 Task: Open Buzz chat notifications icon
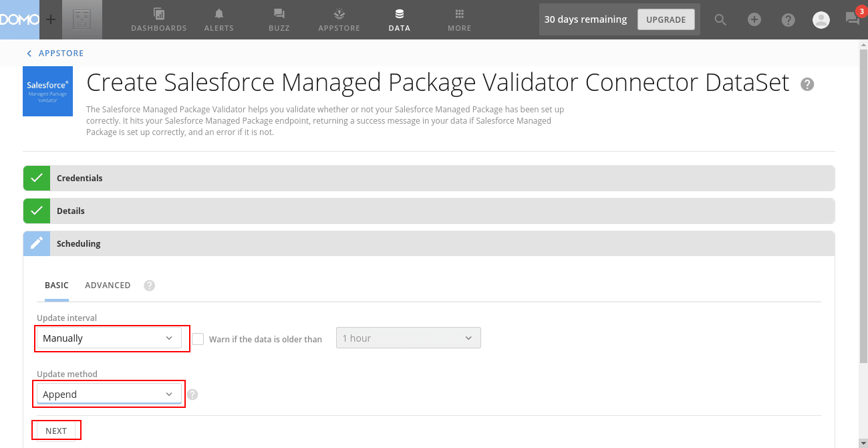pyautogui.click(x=853, y=18)
